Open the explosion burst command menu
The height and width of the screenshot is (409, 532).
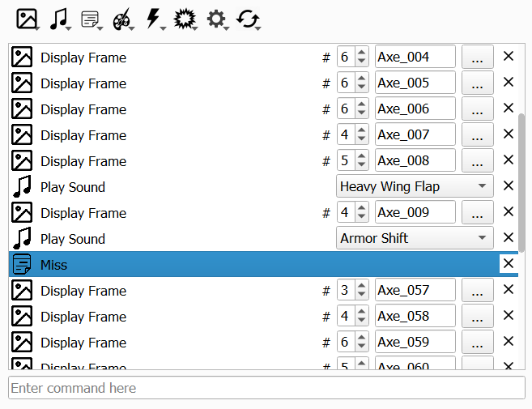pos(185,19)
